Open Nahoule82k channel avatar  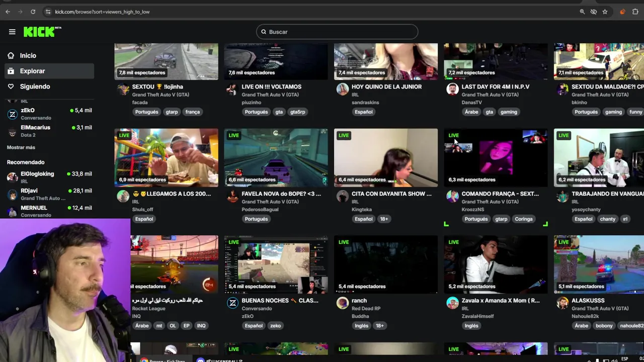(x=562, y=303)
